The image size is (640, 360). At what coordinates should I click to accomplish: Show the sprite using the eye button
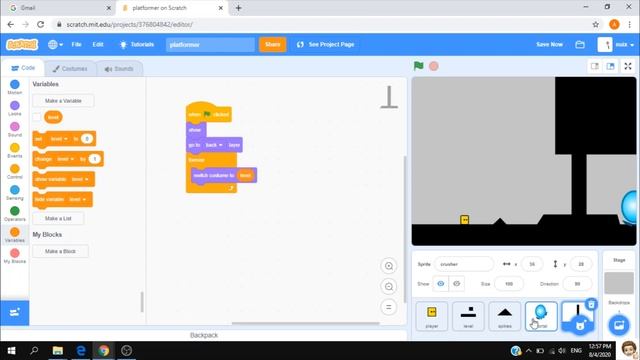click(x=440, y=284)
